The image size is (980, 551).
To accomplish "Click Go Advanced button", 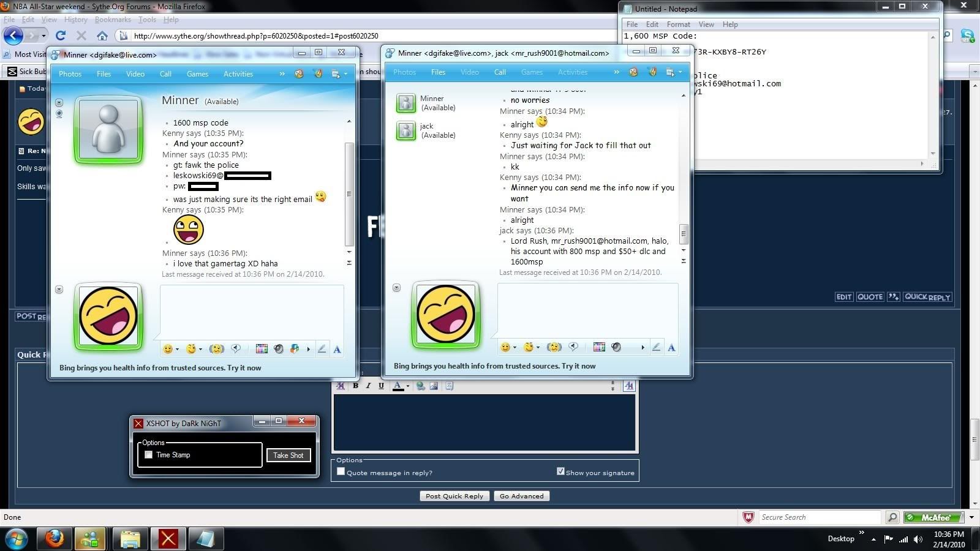I will point(521,496).
